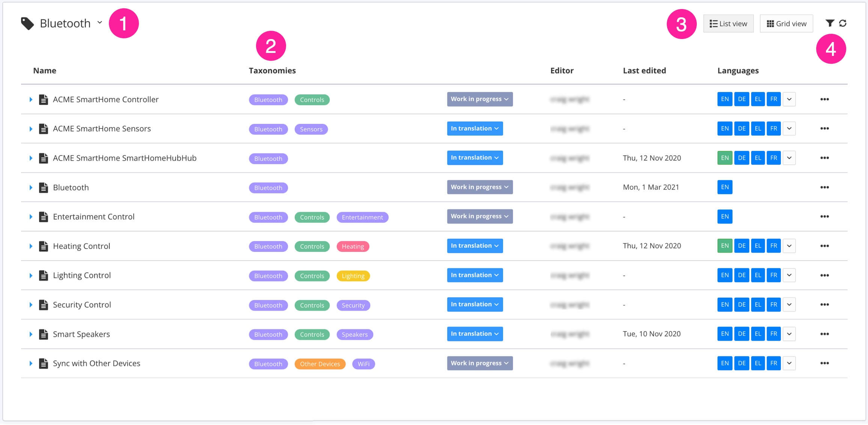Open the status dropdown for Security Control
Viewport: 868px width, 425px height.
click(x=475, y=304)
